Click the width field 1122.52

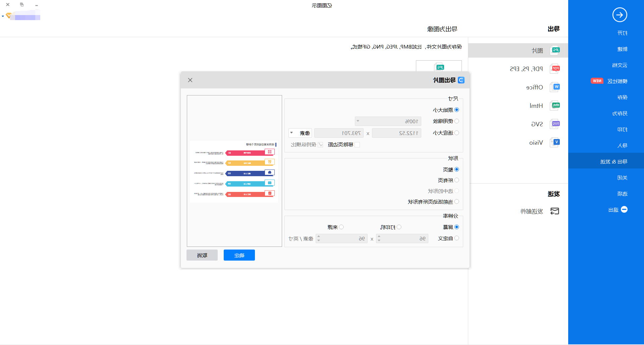(x=396, y=133)
